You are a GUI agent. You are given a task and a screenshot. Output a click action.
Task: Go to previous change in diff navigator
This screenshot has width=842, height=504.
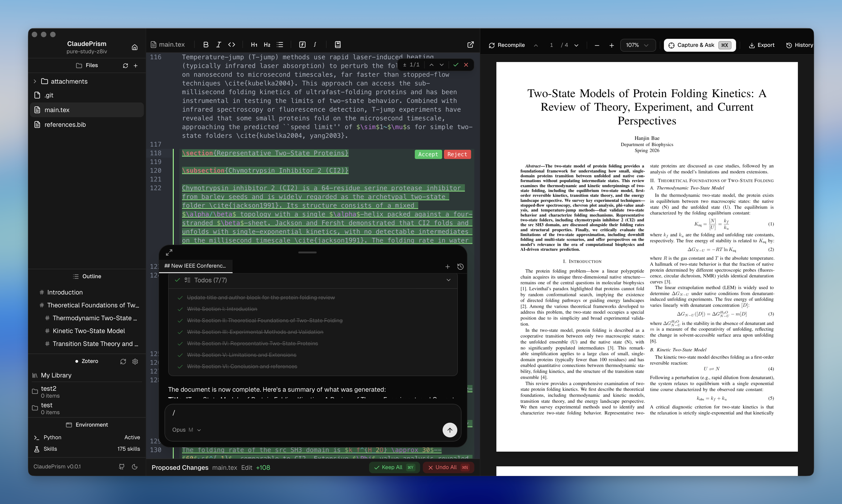point(431,65)
